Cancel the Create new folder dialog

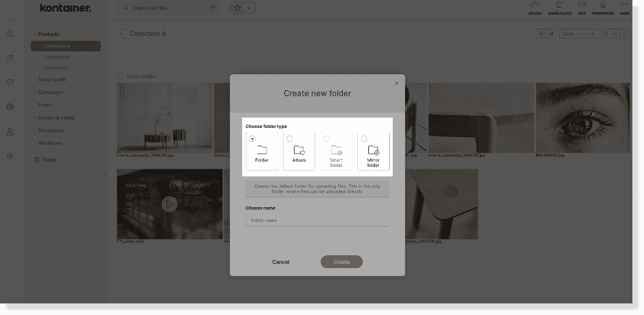click(x=281, y=261)
